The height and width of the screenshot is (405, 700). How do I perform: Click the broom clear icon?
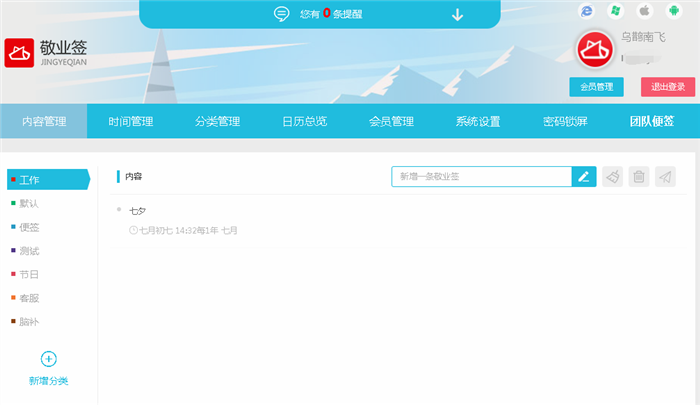613,177
